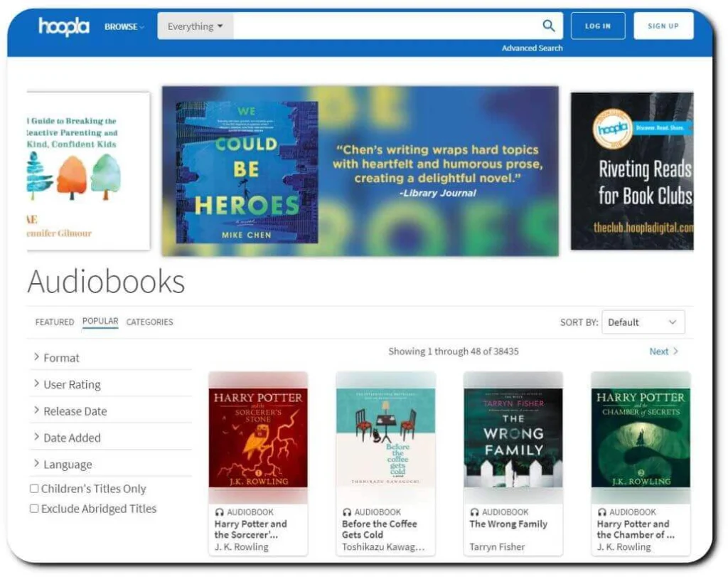Switch to the Featured tab
Screen dimensions: 728x577
click(x=55, y=322)
